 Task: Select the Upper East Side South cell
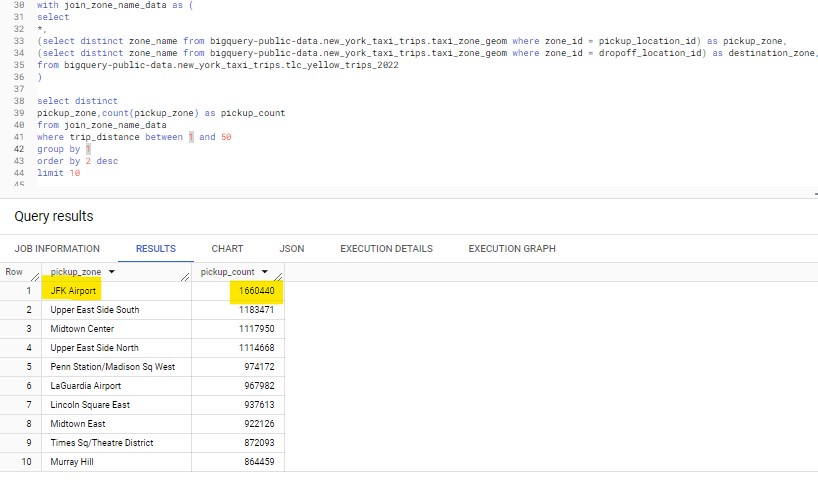(x=95, y=310)
